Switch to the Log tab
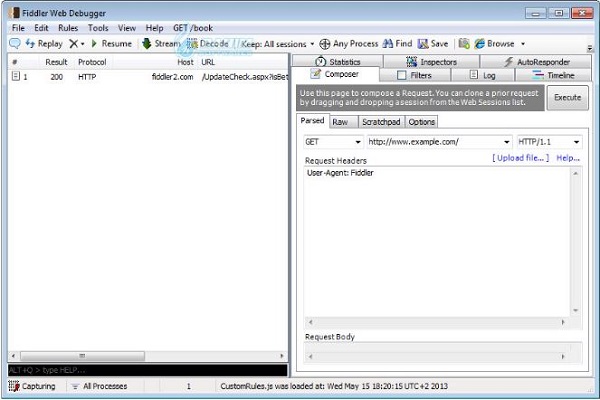This screenshot has width=600, height=400. click(x=483, y=75)
